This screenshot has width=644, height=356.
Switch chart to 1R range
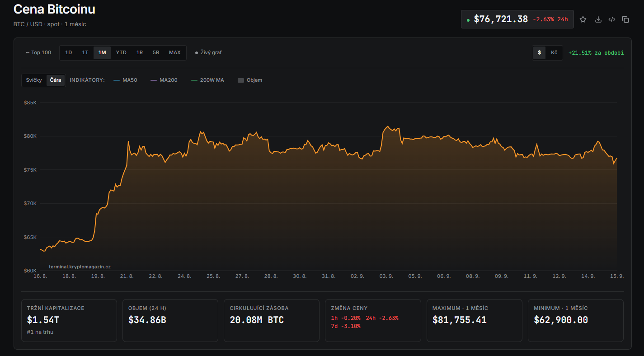point(140,52)
